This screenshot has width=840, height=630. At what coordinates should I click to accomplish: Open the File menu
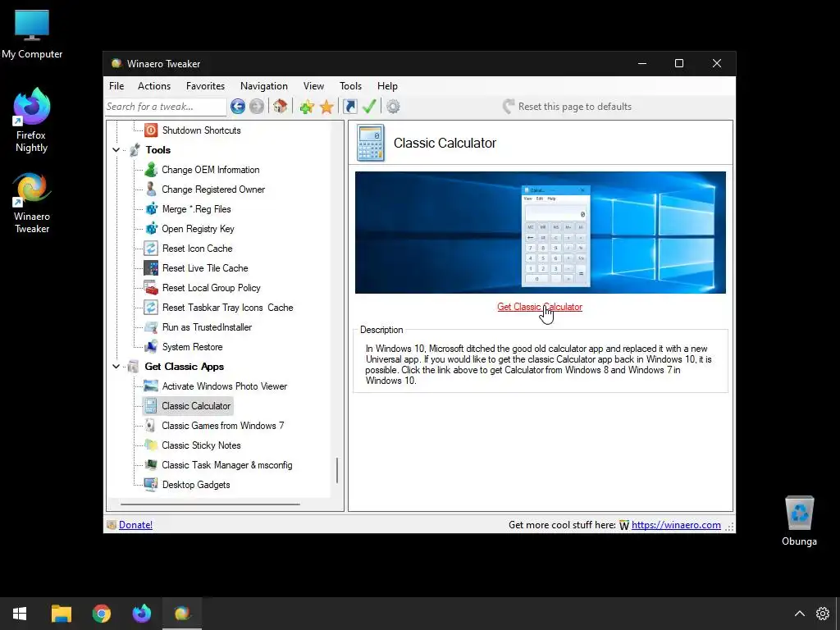coord(116,85)
